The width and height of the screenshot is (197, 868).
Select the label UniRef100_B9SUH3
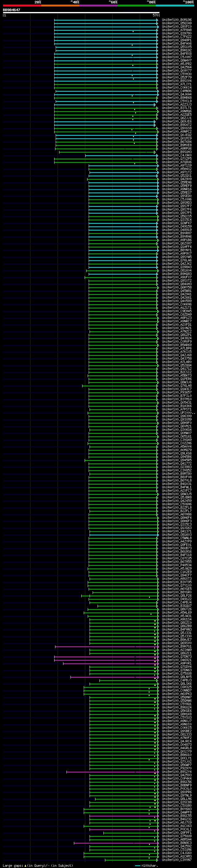177,152
